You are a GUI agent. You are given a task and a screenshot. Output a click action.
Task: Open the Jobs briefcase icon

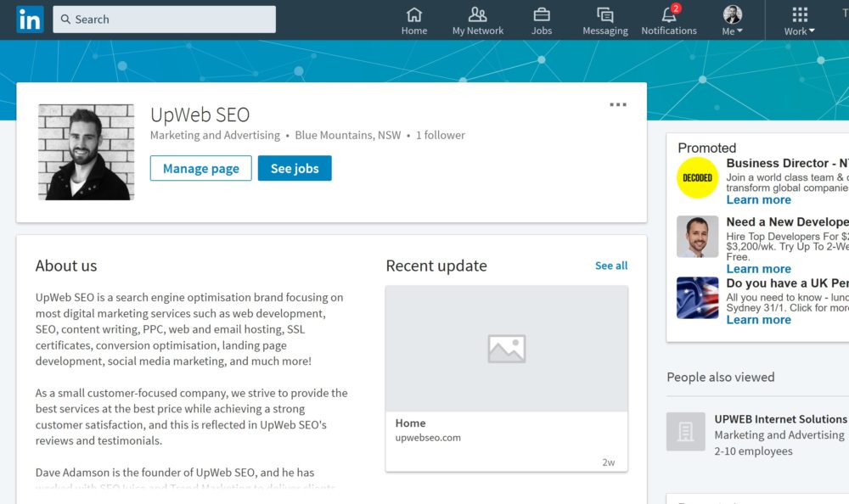pyautogui.click(x=542, y=14)
